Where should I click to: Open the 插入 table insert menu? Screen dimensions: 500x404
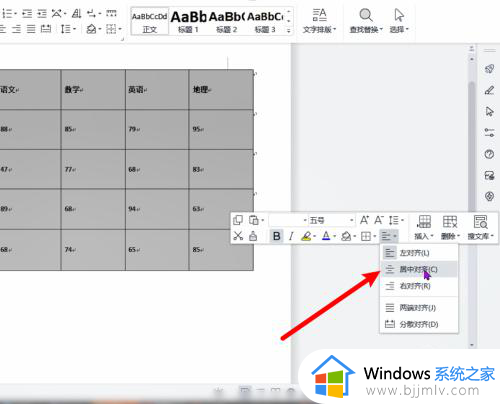[424, 227]
